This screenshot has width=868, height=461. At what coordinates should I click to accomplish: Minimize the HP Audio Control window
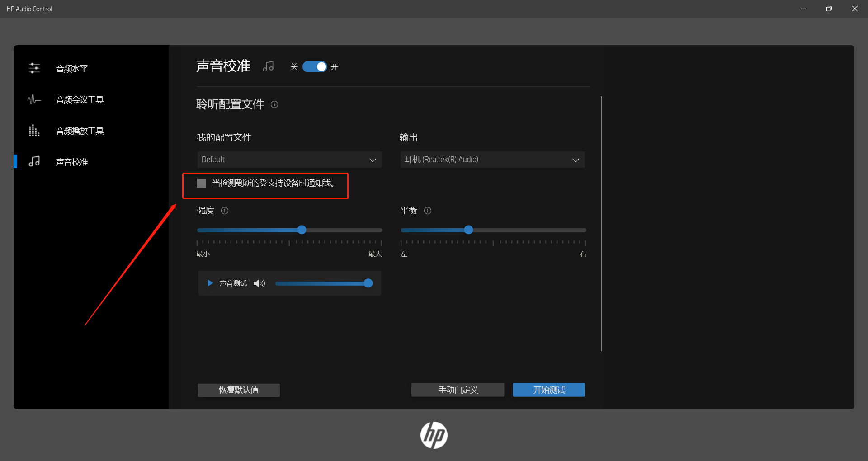803,9
